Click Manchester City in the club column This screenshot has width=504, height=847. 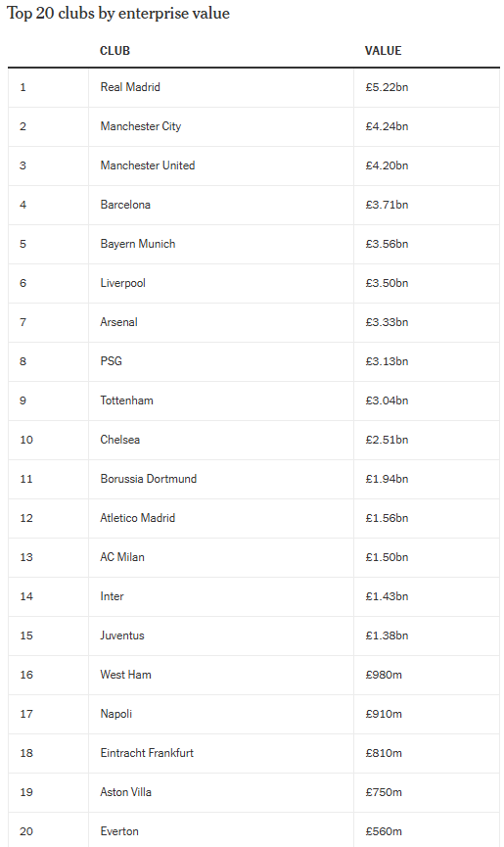pyautogui.click(x=140, y=126)
